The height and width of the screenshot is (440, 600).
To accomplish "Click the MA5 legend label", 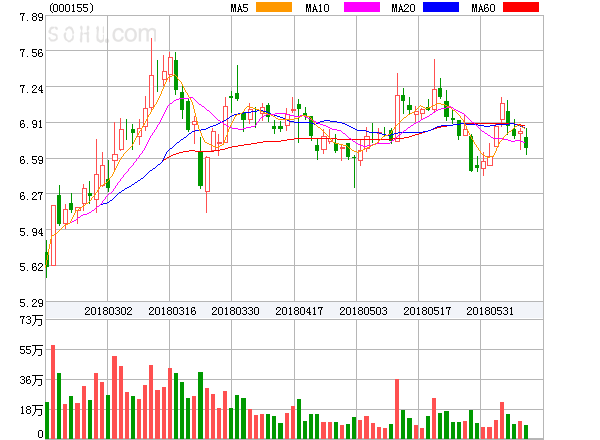I will 239,8.
